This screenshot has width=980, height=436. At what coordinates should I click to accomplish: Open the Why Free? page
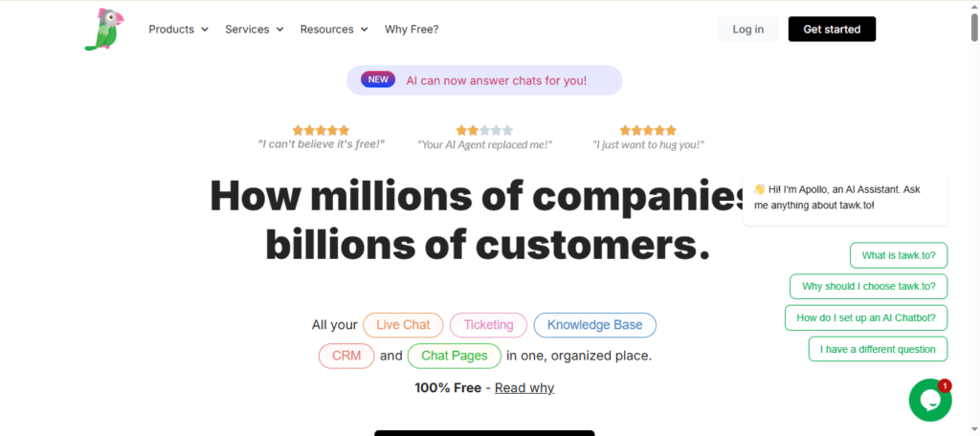click(x=412, y=30)
